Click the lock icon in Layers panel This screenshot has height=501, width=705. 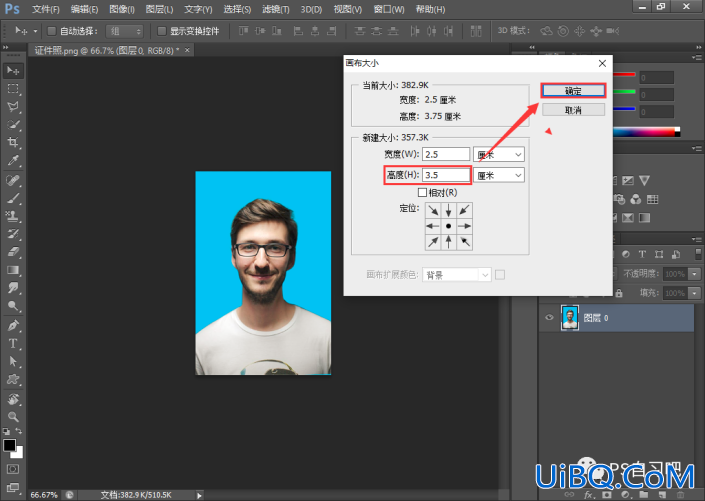coord(619,293)
